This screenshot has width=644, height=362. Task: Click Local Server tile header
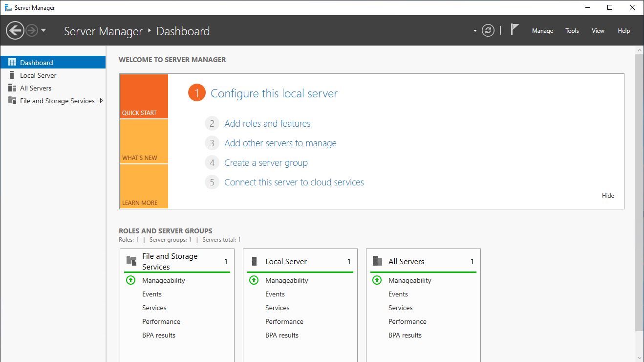pos(300,261)
